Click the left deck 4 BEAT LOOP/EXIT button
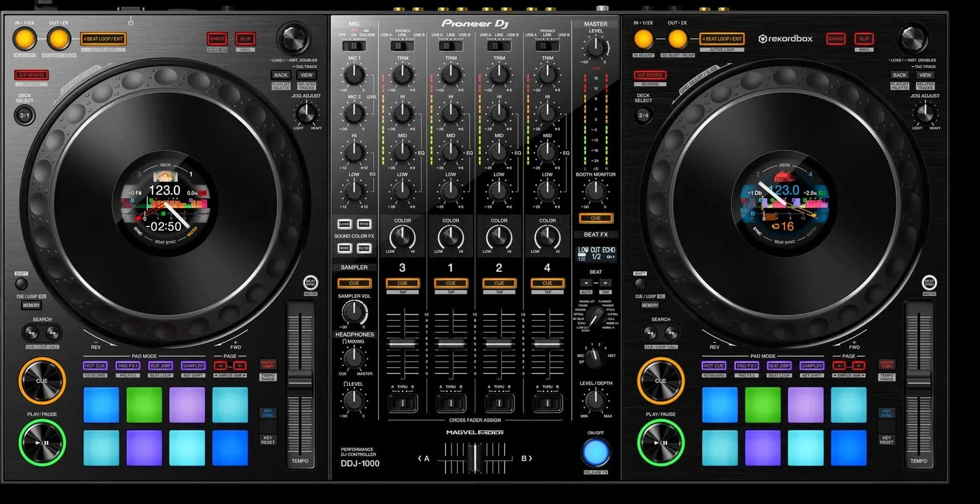 pyautogui.click(x=104, y=39)
